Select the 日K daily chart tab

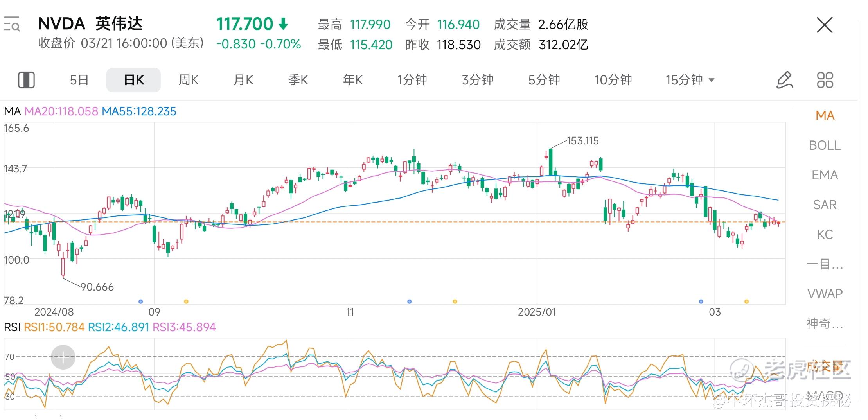134,80
